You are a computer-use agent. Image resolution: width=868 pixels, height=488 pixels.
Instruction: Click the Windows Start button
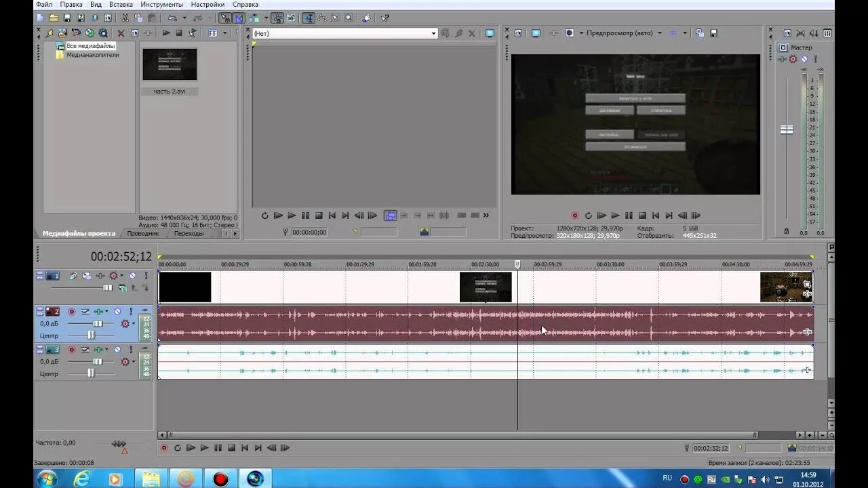point(47,479)
